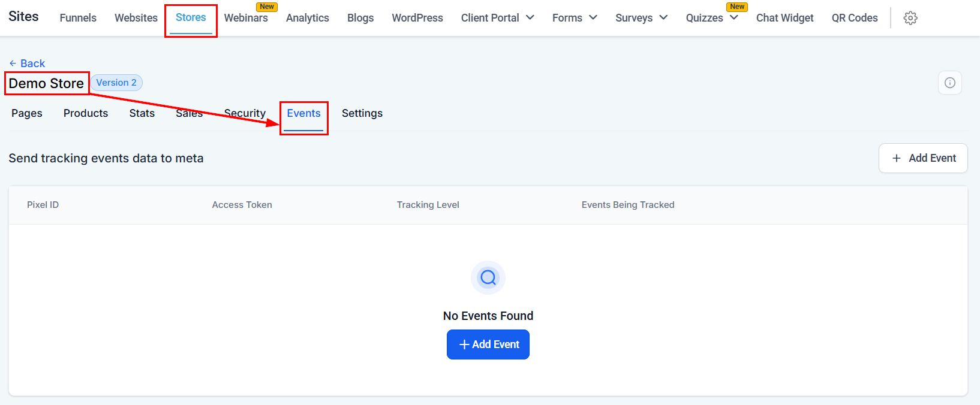The width and height of the screenshot is (980, 405).
Task: Navigate to Chat Widget
Action: click(784, 18)
